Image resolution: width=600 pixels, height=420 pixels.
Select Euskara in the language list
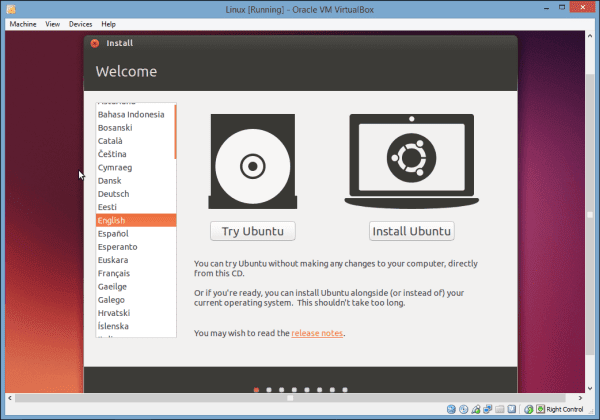click(135, 260)
